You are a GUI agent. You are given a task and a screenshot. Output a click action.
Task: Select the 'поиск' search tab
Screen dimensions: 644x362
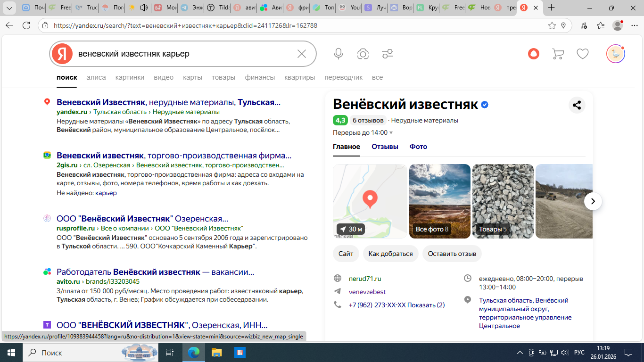[67, 77]
